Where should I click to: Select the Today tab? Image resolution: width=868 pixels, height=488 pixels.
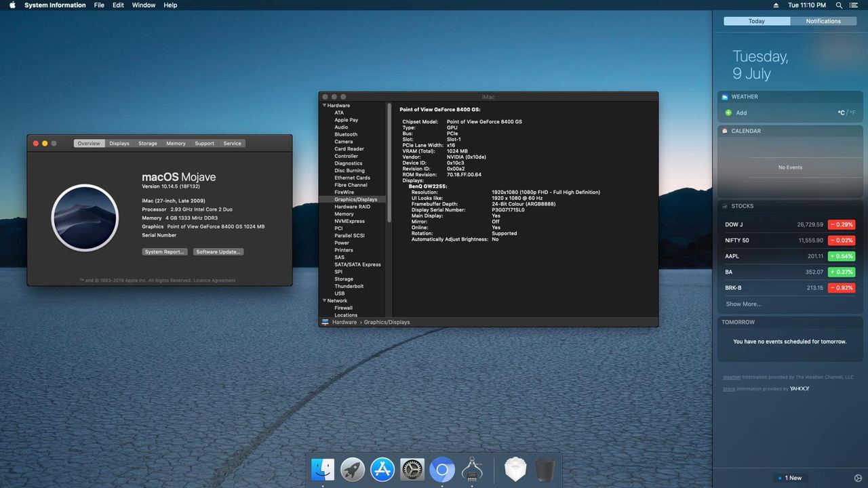pyautogui.click(x=757, y=21)
